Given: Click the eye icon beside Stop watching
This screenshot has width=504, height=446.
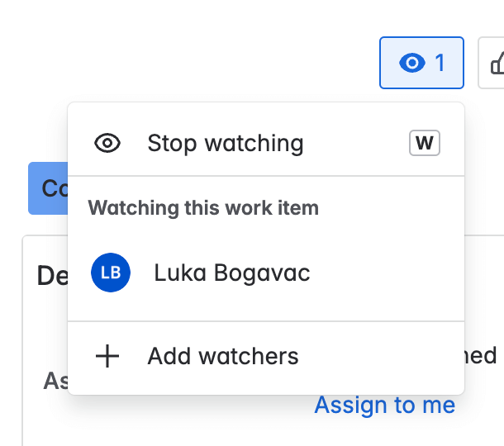Looking at the screenshot, I should click(x=107, y=144).
